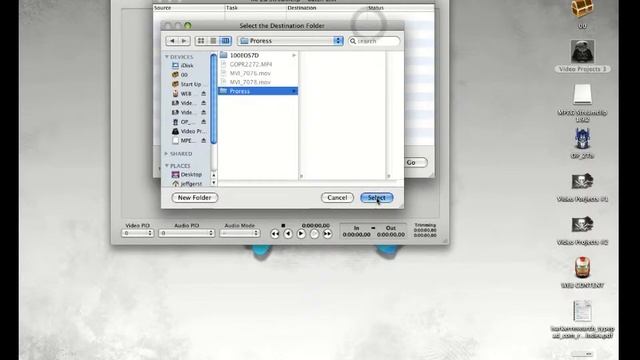
Task: Click the sidebar scroll up arrow
Action: pos(213,175)
